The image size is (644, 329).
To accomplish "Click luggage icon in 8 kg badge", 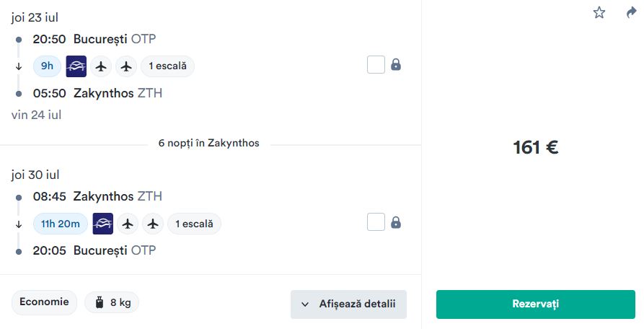I will (x=100, y=303).
